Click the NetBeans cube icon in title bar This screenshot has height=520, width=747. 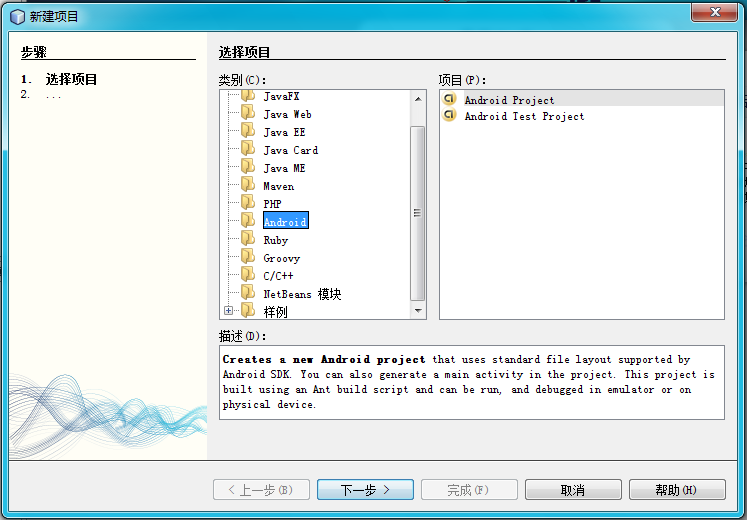[17, 17]
